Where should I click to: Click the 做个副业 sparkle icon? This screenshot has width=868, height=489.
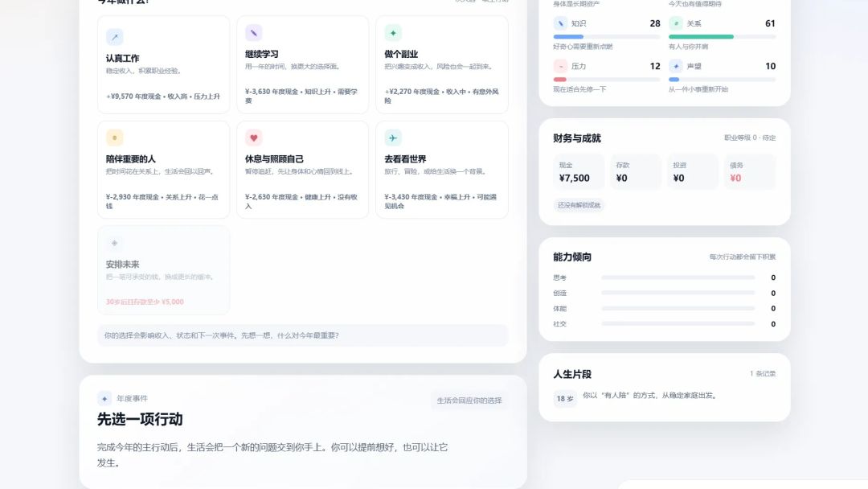coord(393,33)
